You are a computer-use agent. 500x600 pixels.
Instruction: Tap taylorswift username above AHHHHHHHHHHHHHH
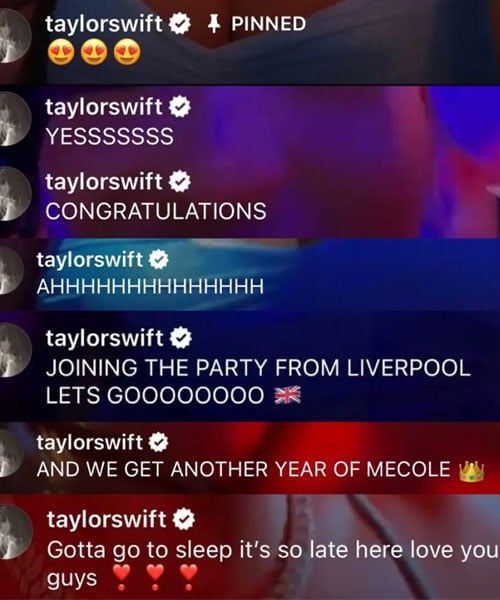(90, 260)
